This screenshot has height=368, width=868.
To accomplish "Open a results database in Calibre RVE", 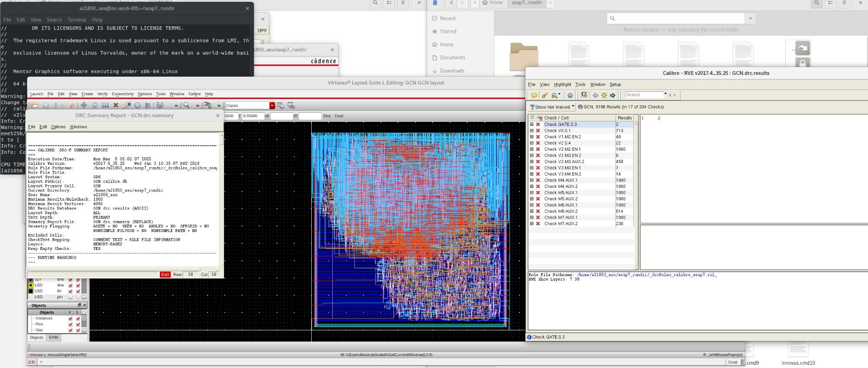I will click(x=534, y=95).
